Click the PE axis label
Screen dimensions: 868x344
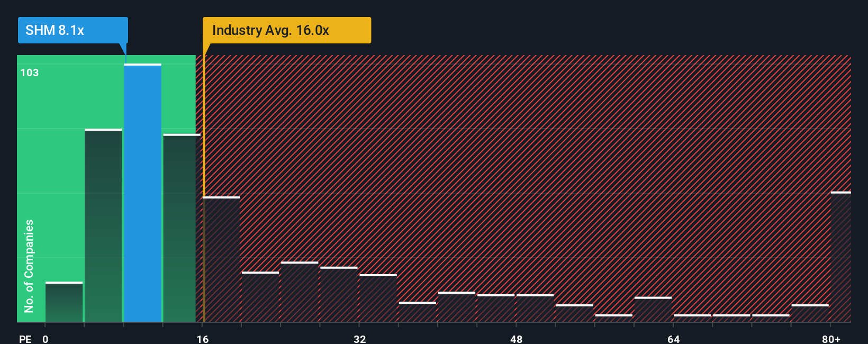(x=25, y=339)
